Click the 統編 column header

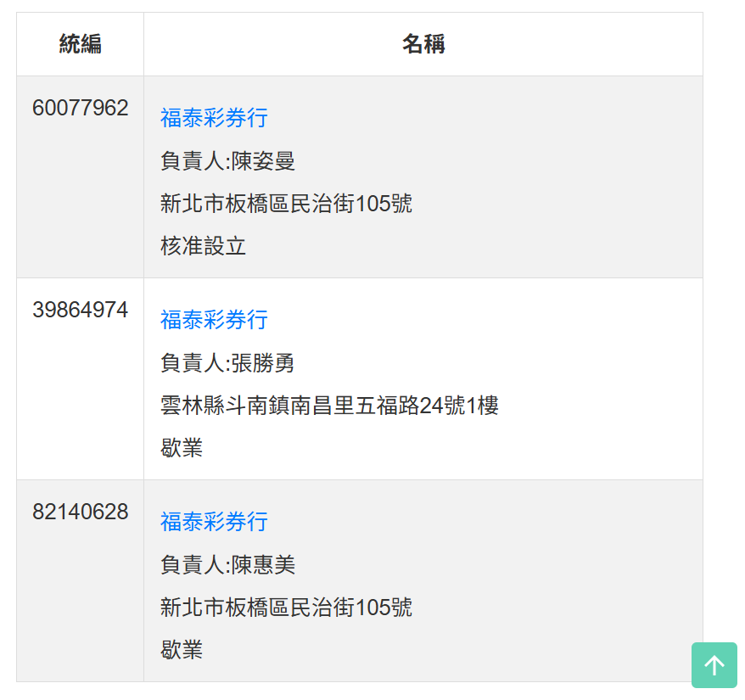80,43
